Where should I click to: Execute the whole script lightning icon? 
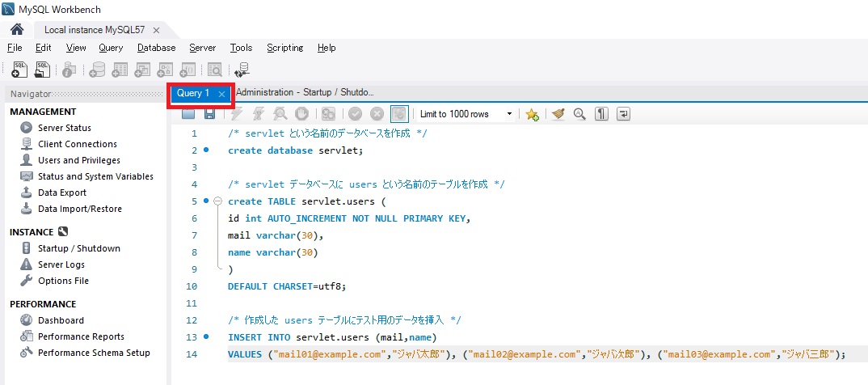click(x=236, y=114)
